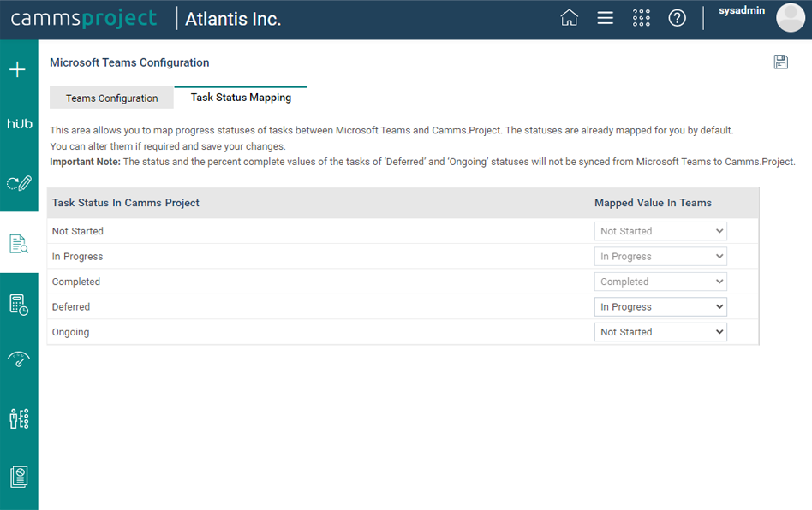Click the plus add icon in sidebar
The height and width of the screenshot is (510, 812).
pyautogui.click(x=18, y=69)
